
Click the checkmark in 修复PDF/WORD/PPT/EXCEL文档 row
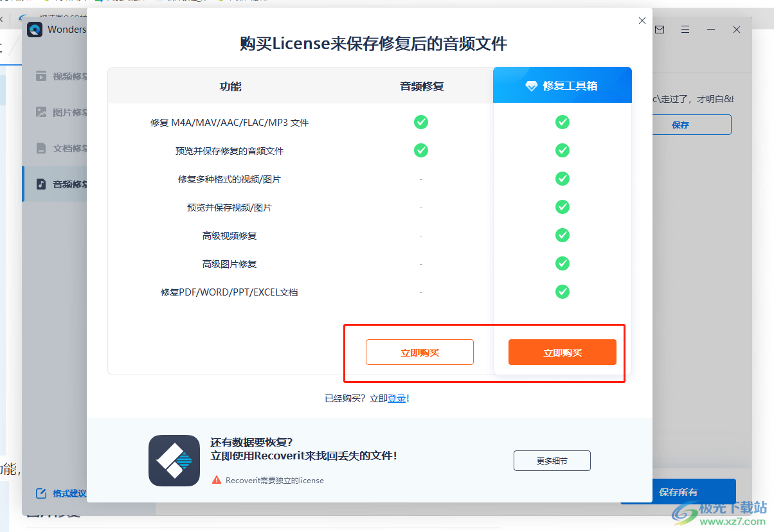pyautogui.click(x=562, y=292)
